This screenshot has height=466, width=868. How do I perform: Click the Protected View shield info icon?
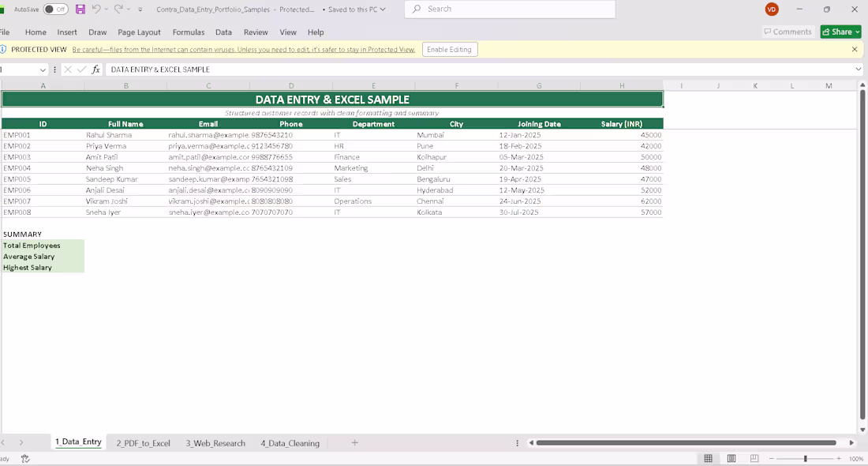pyautogui.click(x=3, y=49)
